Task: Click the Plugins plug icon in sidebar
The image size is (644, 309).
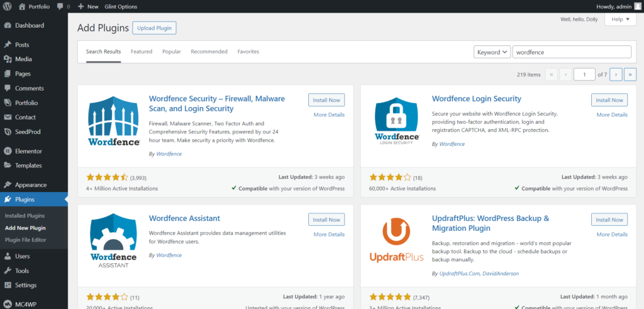Action: pos(8,199)
